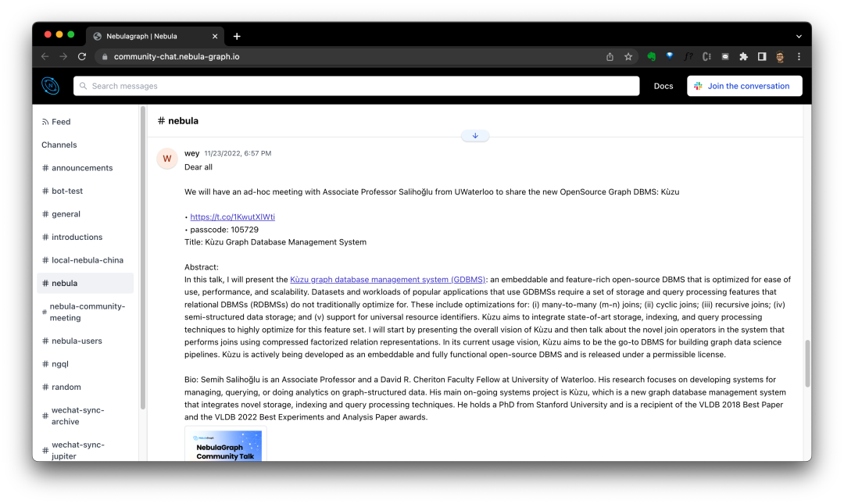The width and height of the screenshot is (844, 504).
Task: Toggle the browser side panel icon
Action: pos(762,56)
